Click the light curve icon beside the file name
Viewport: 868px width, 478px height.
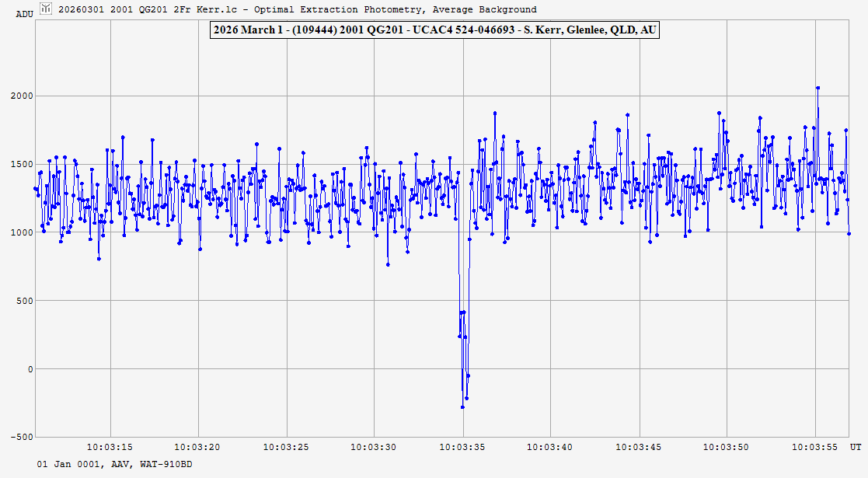[x=46, y=9]
